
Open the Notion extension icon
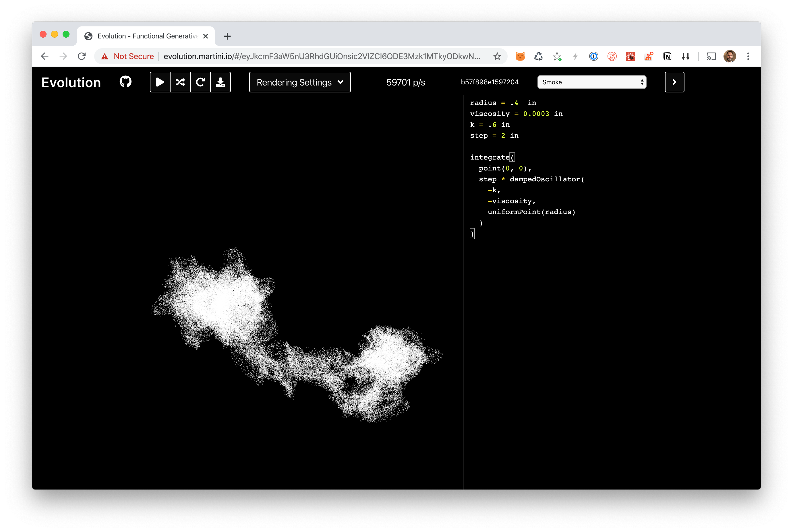[667, 56]
